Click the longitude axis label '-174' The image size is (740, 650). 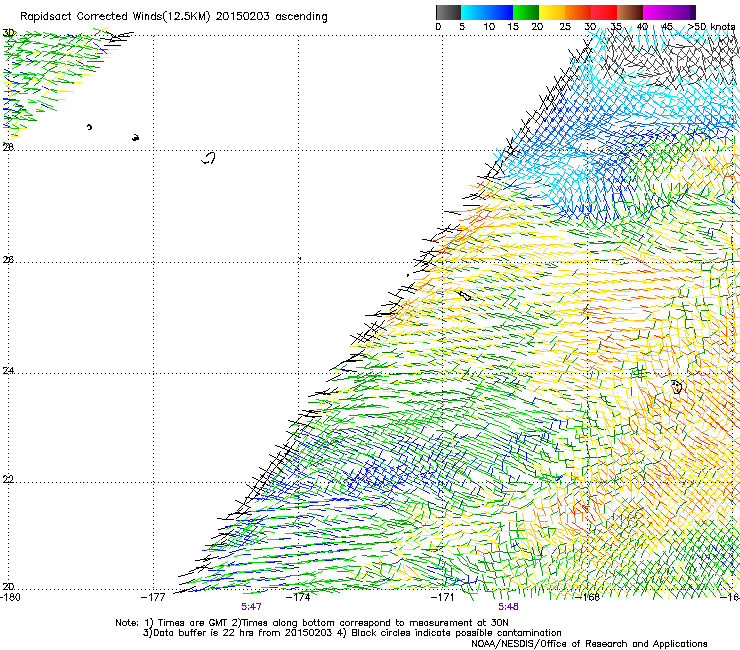click(x=298, y=597)
